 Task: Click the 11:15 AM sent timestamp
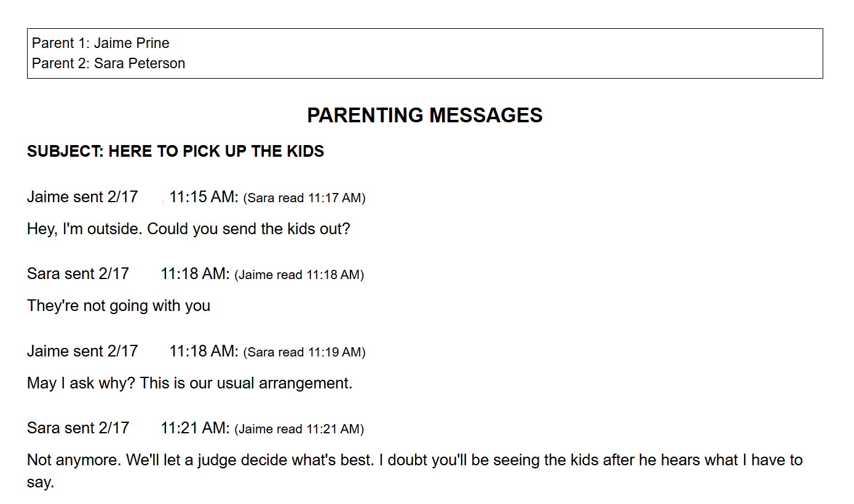pos(204,197)
